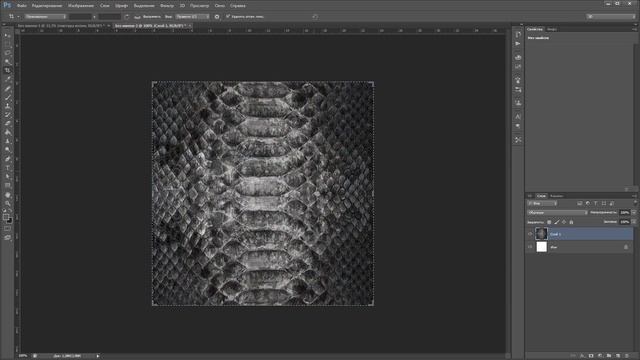Select the Rectangular Marquee tool
Screen dimensions: 640x360
(7, 44)
